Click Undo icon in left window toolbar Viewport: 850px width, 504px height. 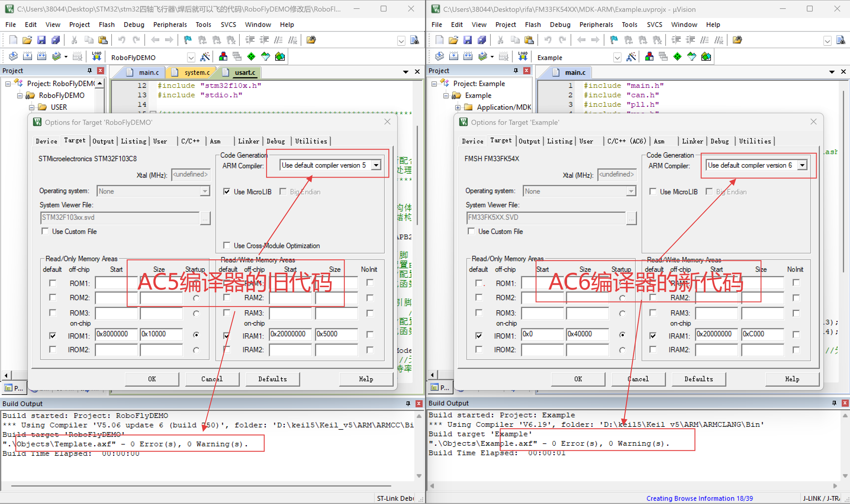[121, 40]
